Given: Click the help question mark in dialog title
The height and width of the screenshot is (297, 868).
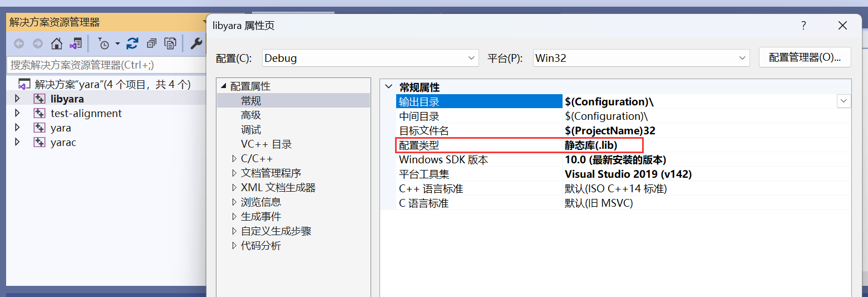Looking at the screenshot, I should (x=803, y=26).
